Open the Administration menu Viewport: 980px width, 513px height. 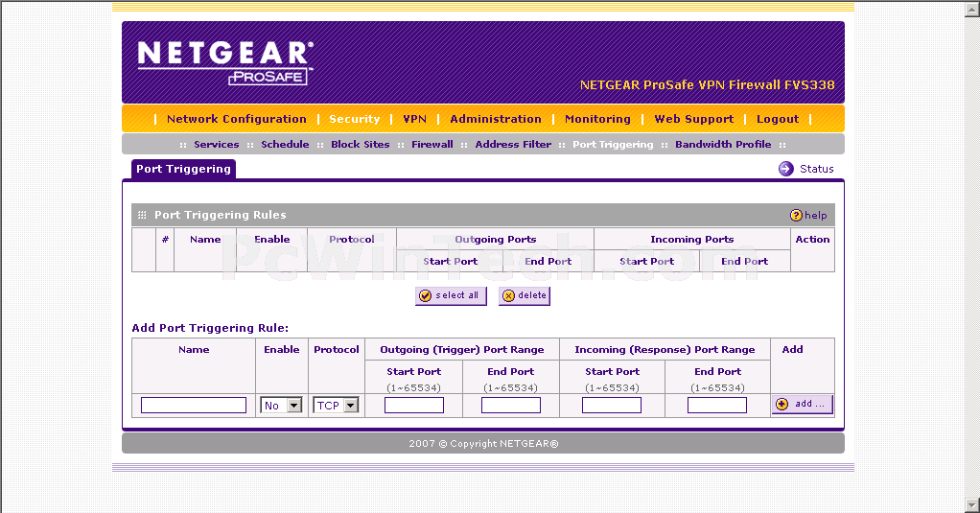pos(496,119)
